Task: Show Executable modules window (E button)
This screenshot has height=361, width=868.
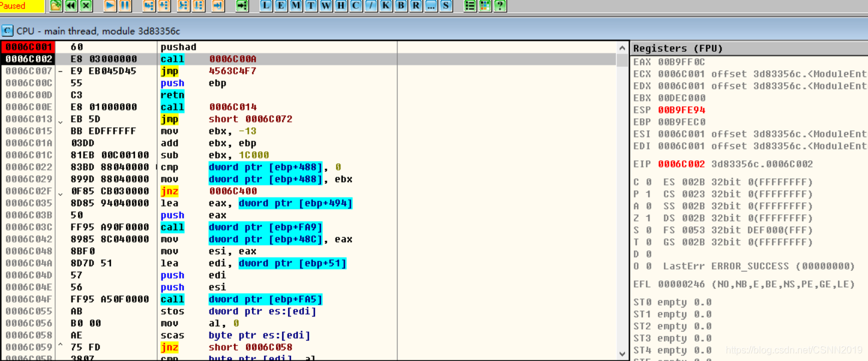Action: [281, 6]
